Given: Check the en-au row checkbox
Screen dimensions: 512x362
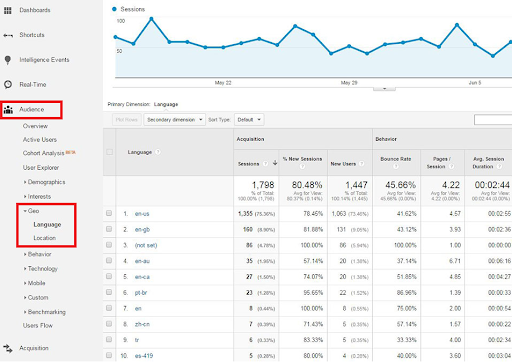Looking at the screenshot, I should click(x=109, y=261).
